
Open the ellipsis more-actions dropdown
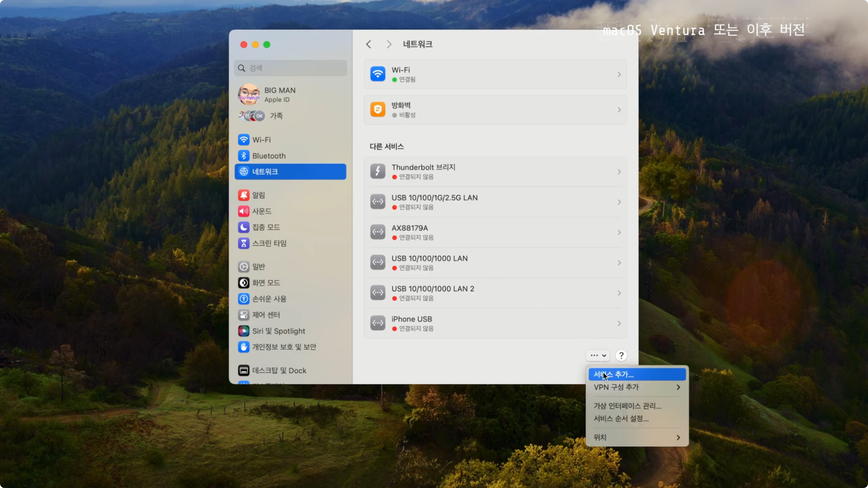coord(598,355)
